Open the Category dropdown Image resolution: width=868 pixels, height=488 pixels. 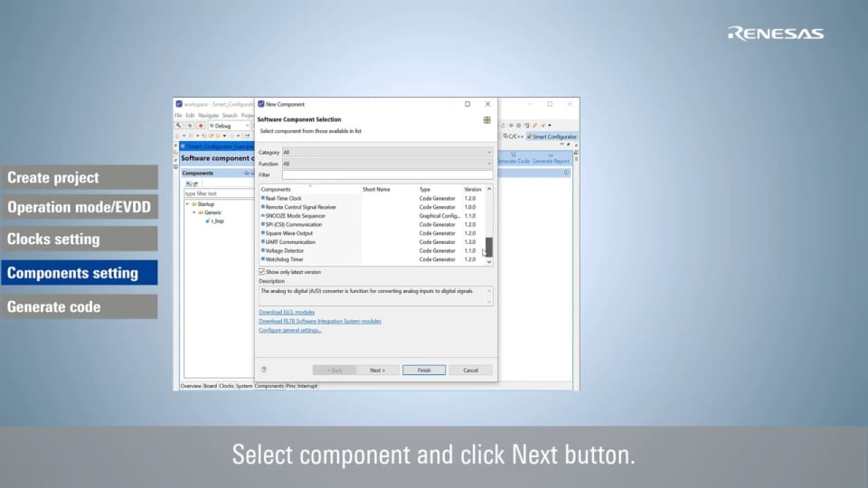(x=388, y=153)
